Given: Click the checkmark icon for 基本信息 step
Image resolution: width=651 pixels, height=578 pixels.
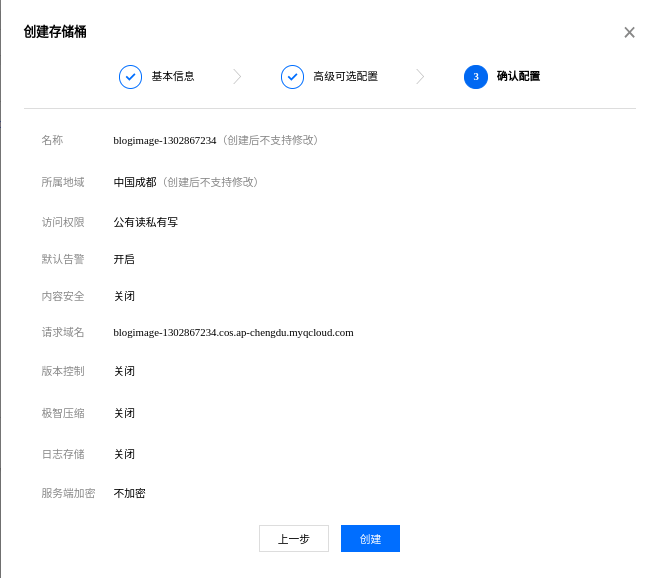Looking at the screenshot, I should 130,77.
